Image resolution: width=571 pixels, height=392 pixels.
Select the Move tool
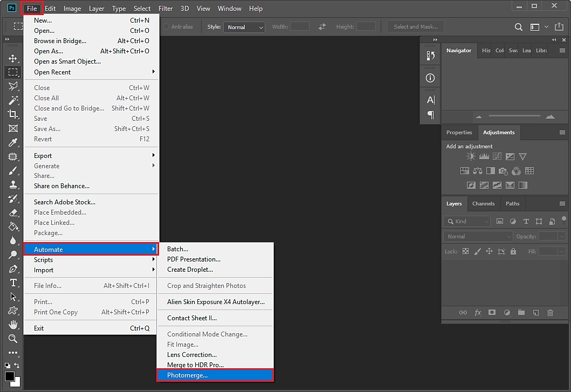(x=13, y=58)
